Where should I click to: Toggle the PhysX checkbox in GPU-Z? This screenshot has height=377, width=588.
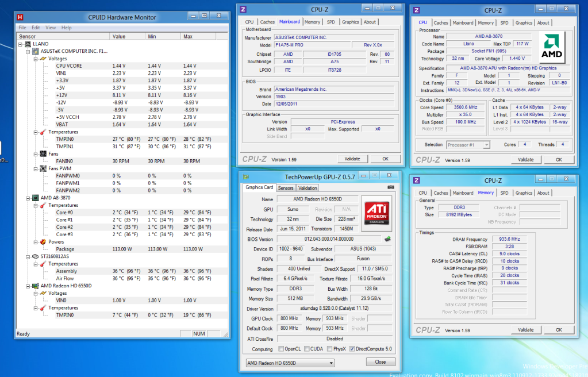pos(329,349)
